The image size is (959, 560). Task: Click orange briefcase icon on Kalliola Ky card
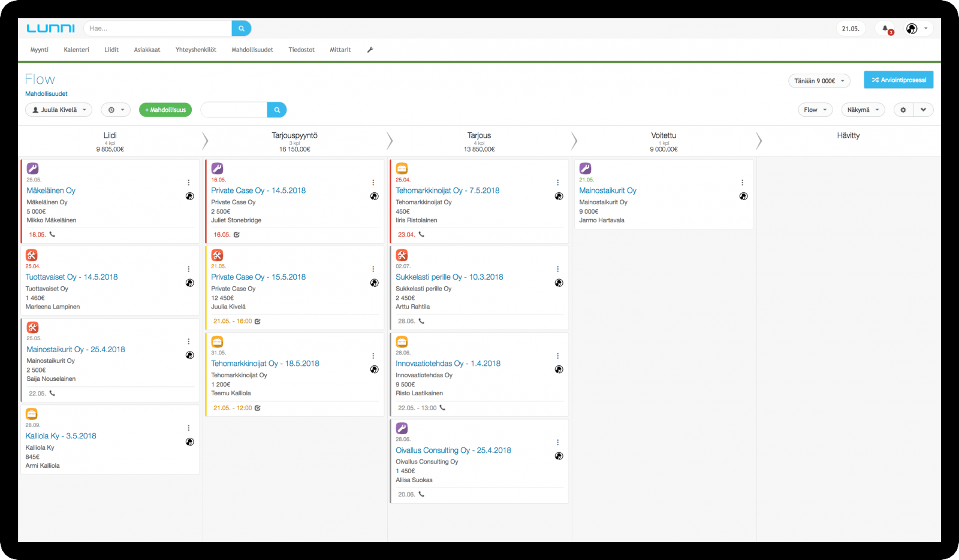(31, 414)
